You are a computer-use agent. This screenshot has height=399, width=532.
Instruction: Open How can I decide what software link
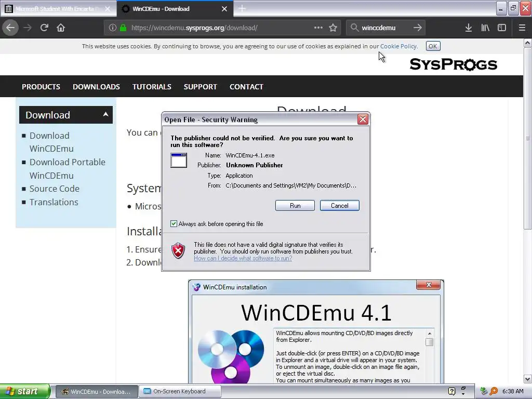[x=243, y=258]
